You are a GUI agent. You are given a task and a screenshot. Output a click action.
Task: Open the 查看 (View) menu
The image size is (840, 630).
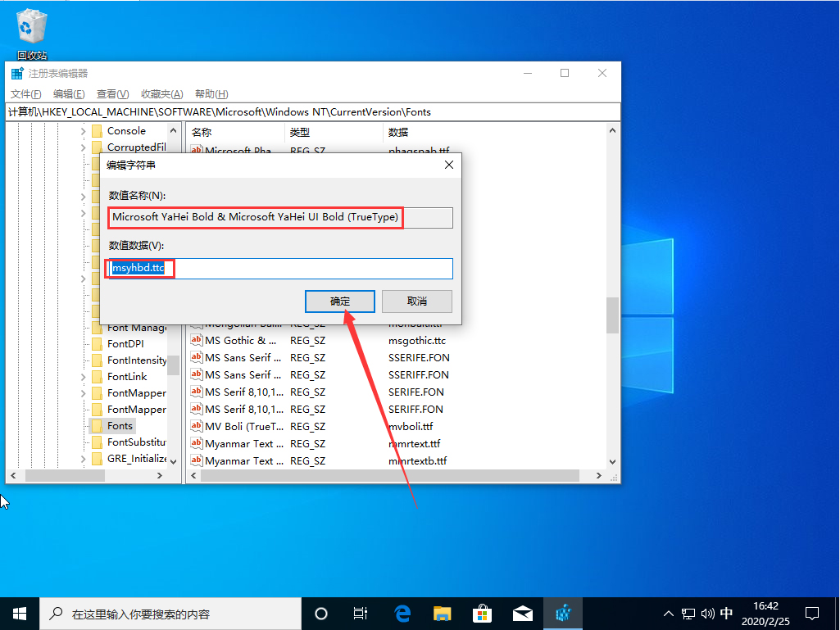coord(113,93)
